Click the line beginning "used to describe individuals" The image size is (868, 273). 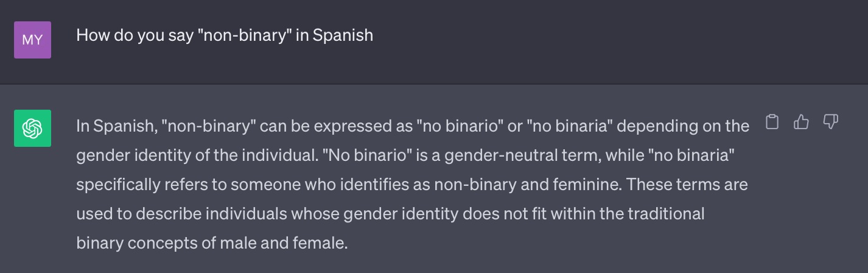(390, 214)
